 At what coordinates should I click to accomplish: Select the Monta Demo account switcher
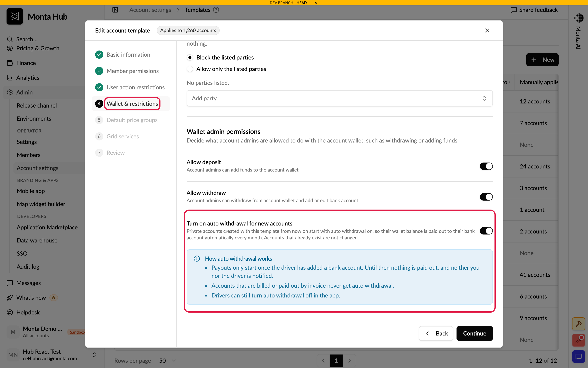click(46, 332)
